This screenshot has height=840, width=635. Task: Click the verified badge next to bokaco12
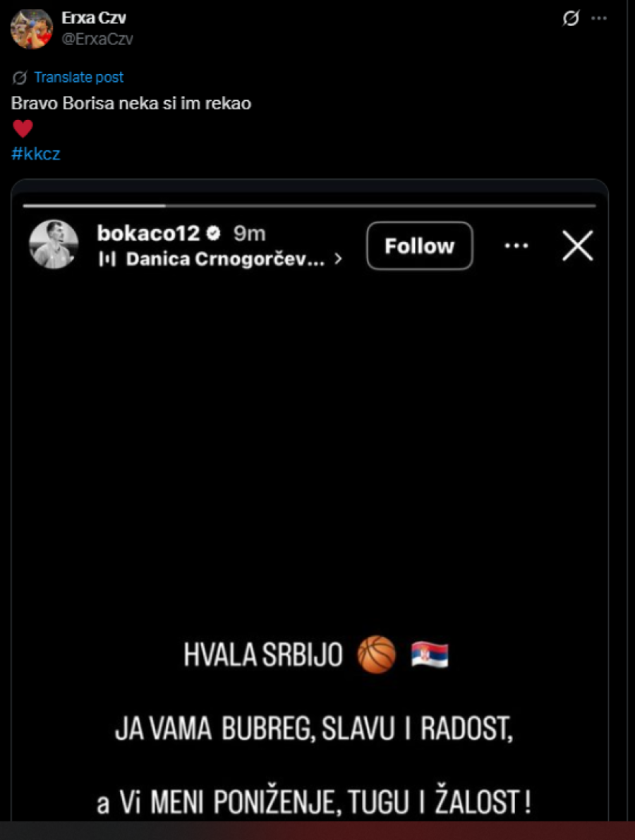(212, 233)
